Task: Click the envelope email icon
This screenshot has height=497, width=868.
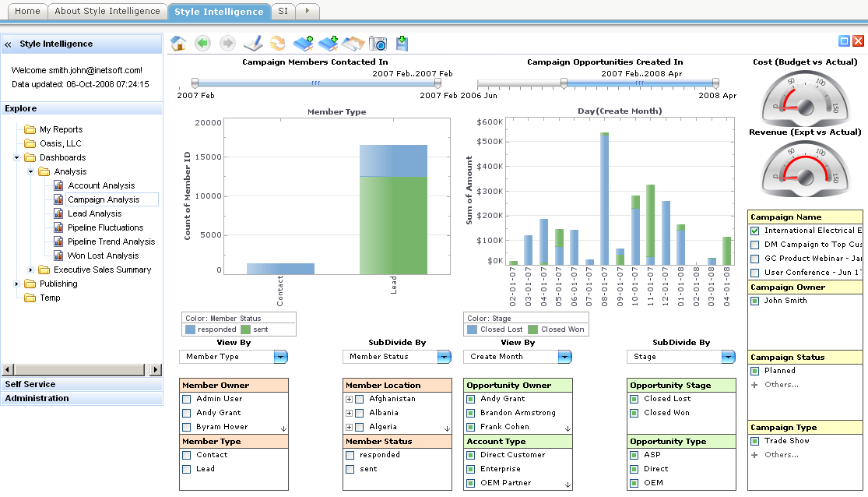Action: click(353, 44)
